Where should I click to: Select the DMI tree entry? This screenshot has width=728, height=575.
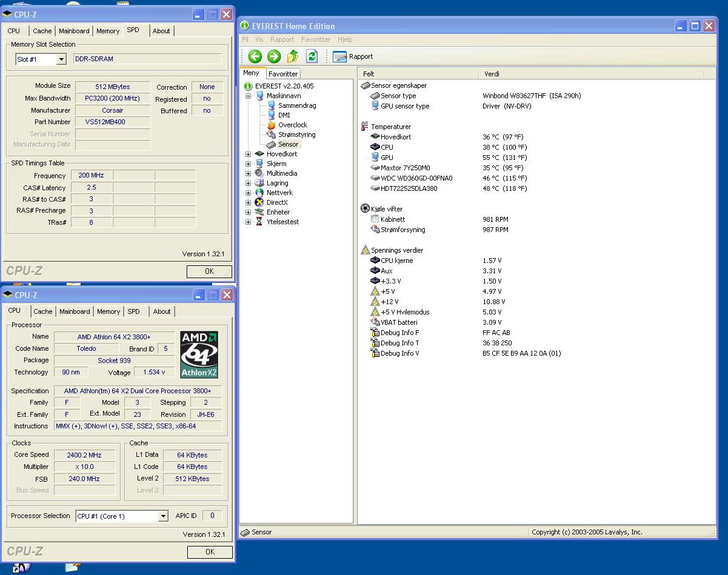click(x=284, y=115)
